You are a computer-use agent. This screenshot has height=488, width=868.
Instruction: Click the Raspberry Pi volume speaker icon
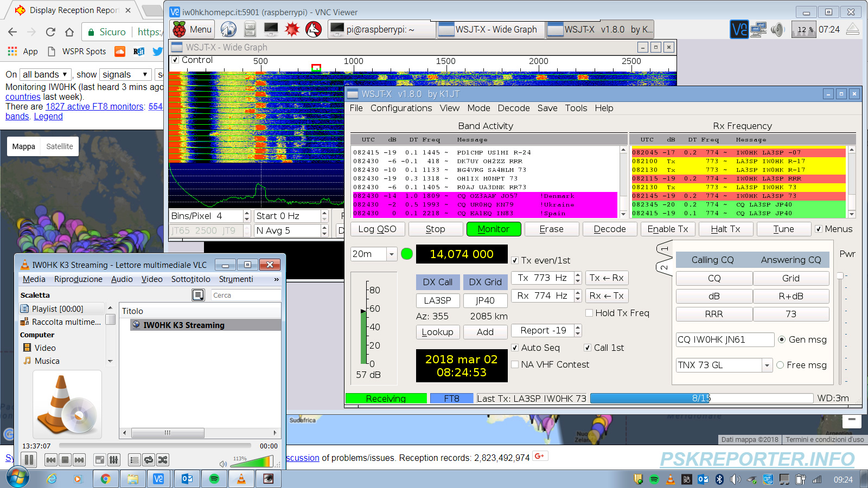click(777, 29)
